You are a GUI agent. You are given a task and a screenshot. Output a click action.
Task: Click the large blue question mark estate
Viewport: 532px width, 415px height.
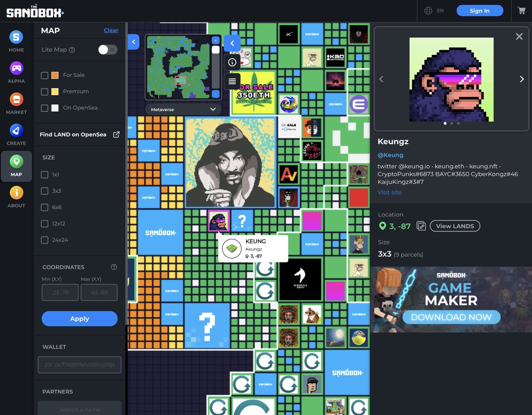[207, 326]
